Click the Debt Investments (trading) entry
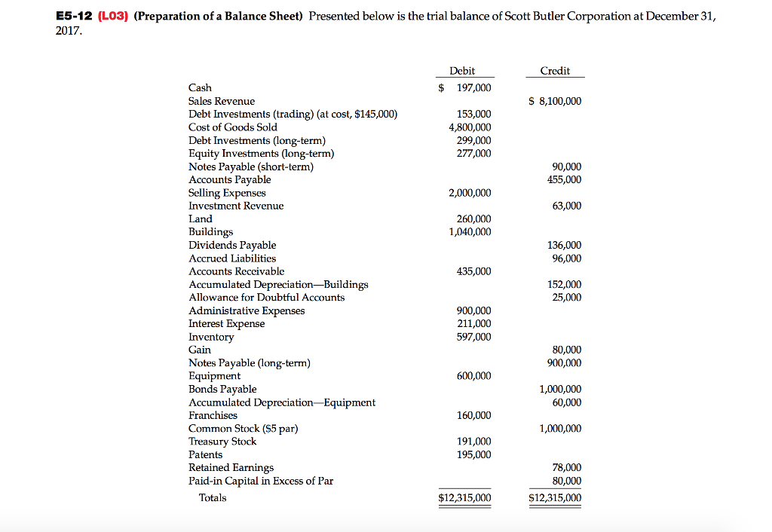 pyautogui.click(x=293, y=114)
